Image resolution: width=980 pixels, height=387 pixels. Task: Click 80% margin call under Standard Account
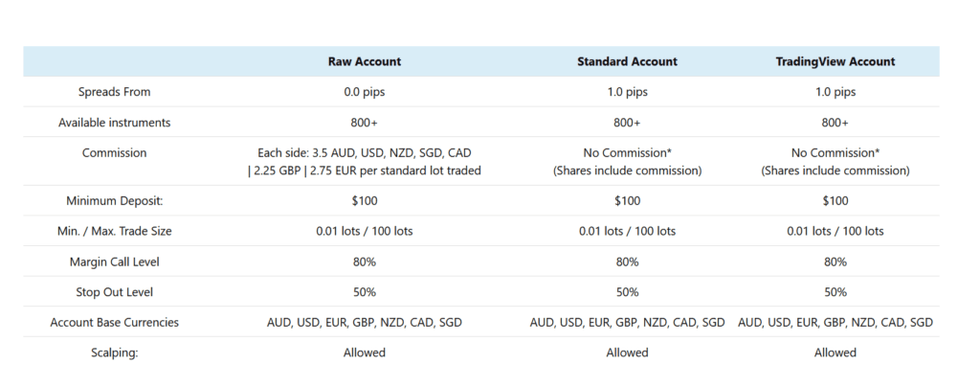click(627, 262)
